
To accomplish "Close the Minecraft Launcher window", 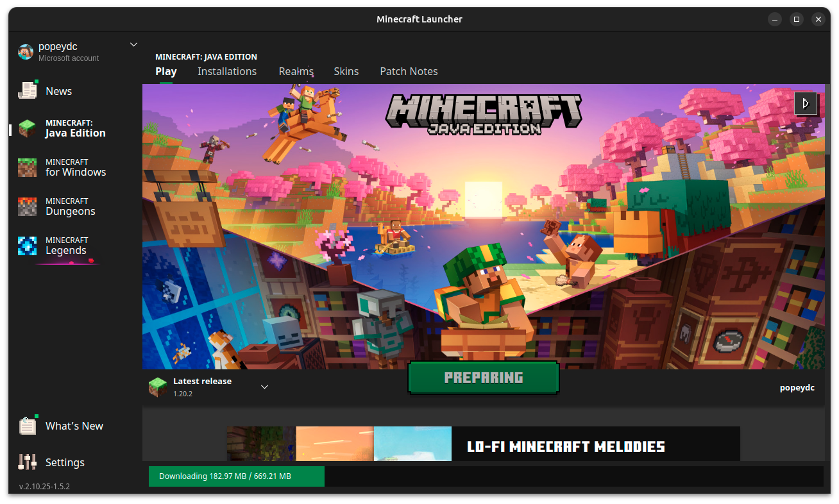I will coord(818,19).
